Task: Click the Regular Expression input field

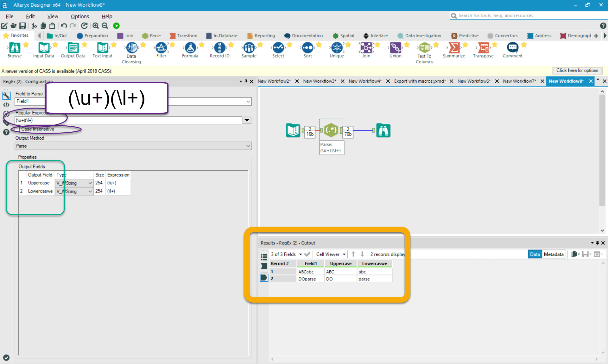Action: (128, 120)
